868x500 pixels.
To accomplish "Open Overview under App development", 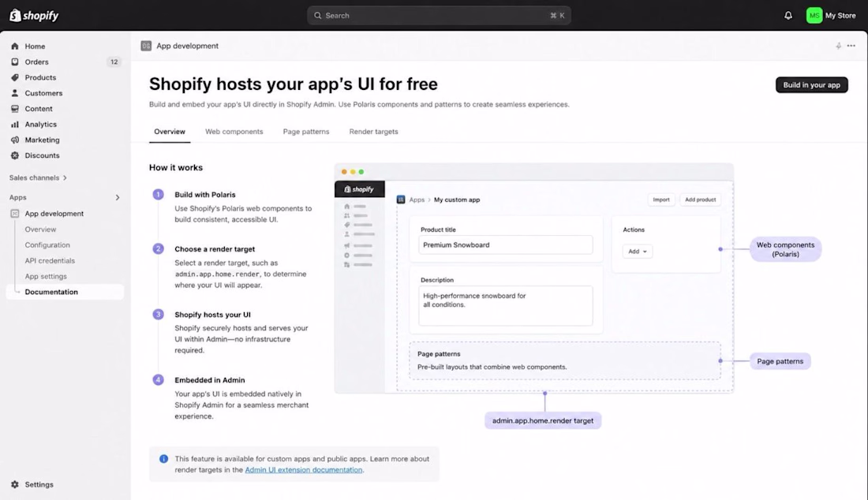I will (x=40, y=229).
